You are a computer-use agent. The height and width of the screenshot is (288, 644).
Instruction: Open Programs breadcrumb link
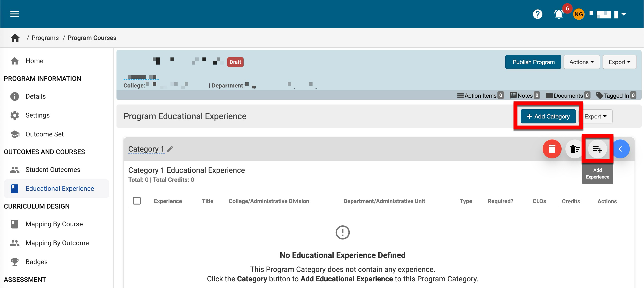[45, 38]
